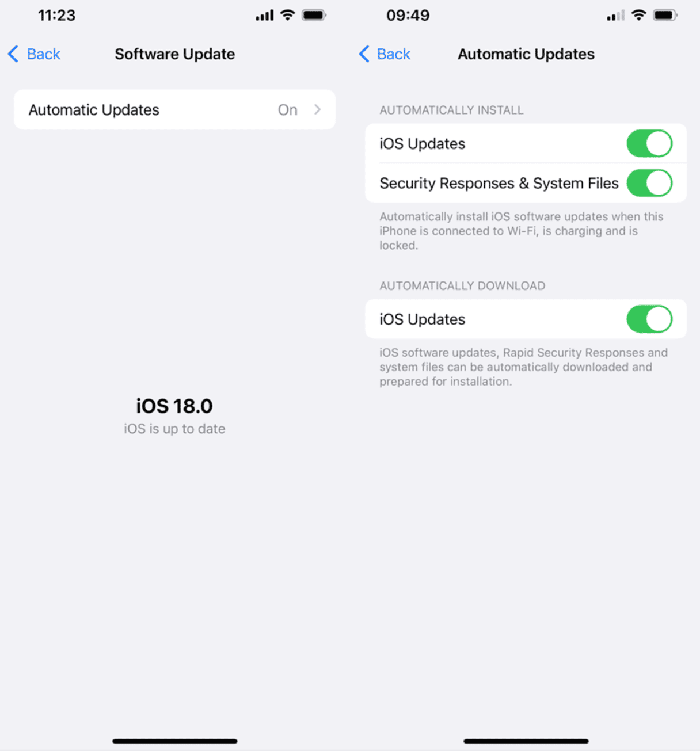Tap the Wi-Fi icon in left status bar

point(287,16)
